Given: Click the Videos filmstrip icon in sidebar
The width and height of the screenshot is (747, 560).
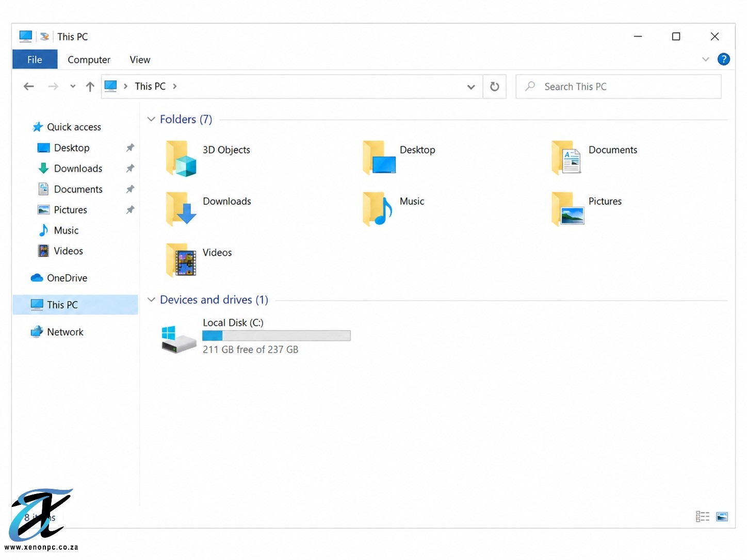Looking at the screenshot, I should [x=44, y=251].
